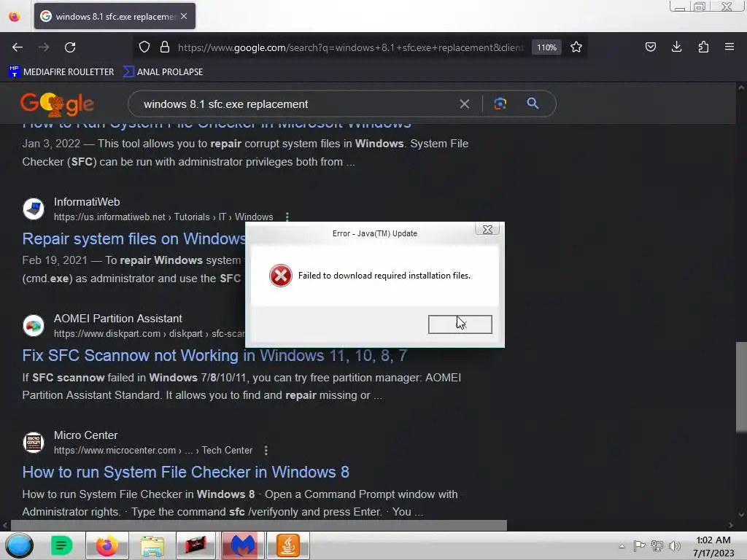Image resolution: width=747 pixels, height=560 pixels.
Task: Open the MEDIAFIRE ROULETTER bookmark
Action: pyautogui.click(x=61, y=72)
